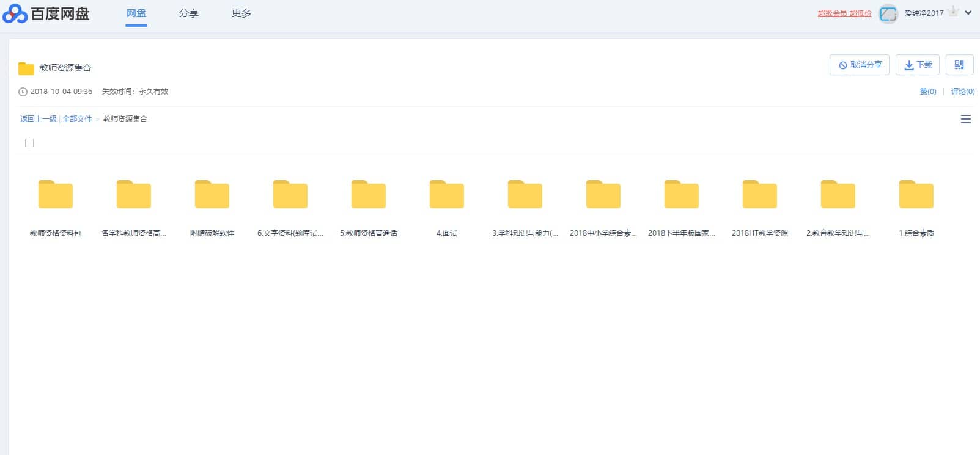Open the 更多 menu in top navigation
980x455 pixels.
[x=241, y=13]
